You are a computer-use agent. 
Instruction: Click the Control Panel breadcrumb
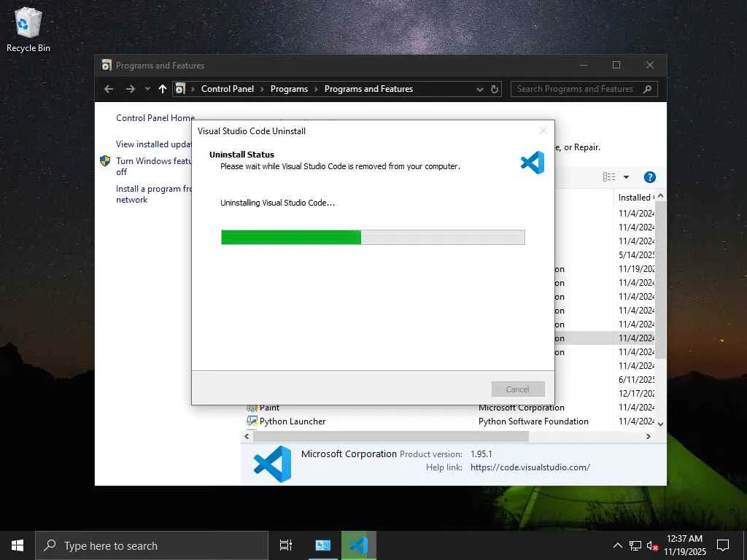point(228,89)
